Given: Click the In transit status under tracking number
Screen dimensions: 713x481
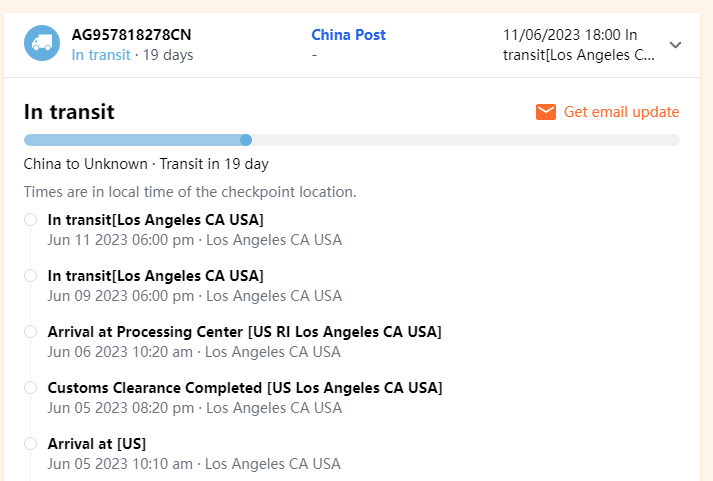Looking at the screenshot, I should coord(100,55).
